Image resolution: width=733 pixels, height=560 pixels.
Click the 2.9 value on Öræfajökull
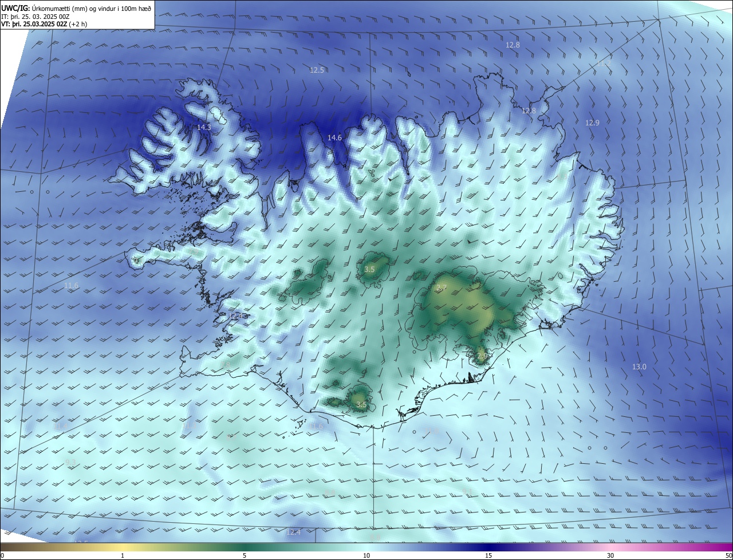(x=482, y=356)
